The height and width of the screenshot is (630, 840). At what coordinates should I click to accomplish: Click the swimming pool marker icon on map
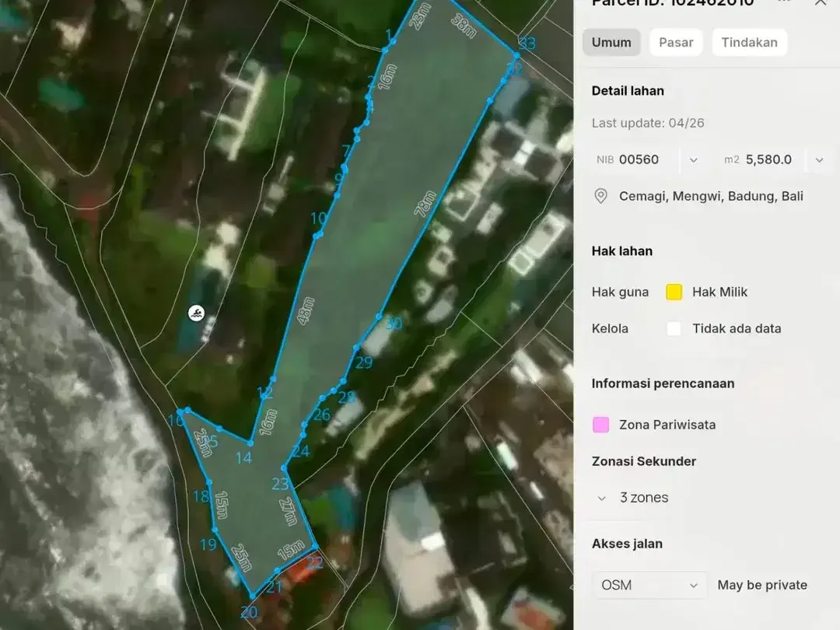[197, 313]
